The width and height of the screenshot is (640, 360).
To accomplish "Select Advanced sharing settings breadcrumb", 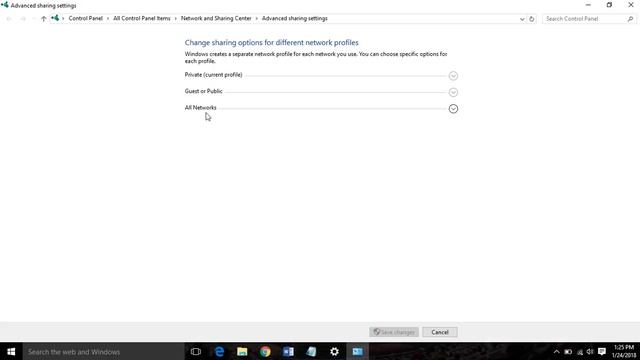I will click(295, 18).
